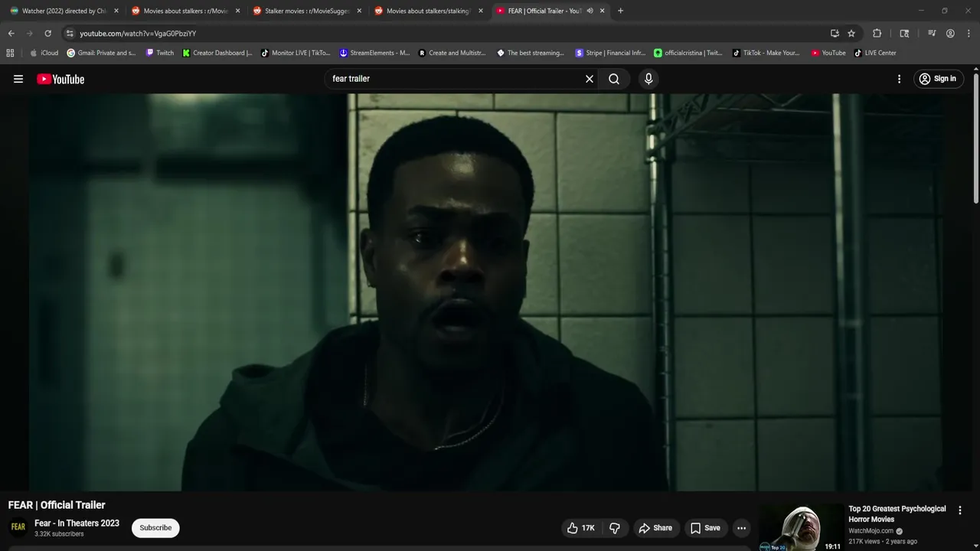Open Chrome three-dot menu
This screenshot has height=551, width=980.
point(969,34)
